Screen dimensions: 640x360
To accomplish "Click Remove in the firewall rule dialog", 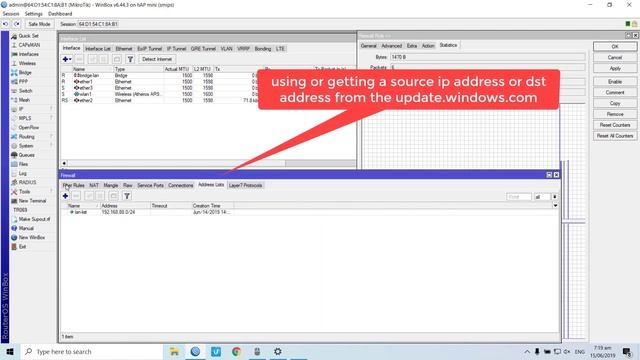I will (615, 114).
